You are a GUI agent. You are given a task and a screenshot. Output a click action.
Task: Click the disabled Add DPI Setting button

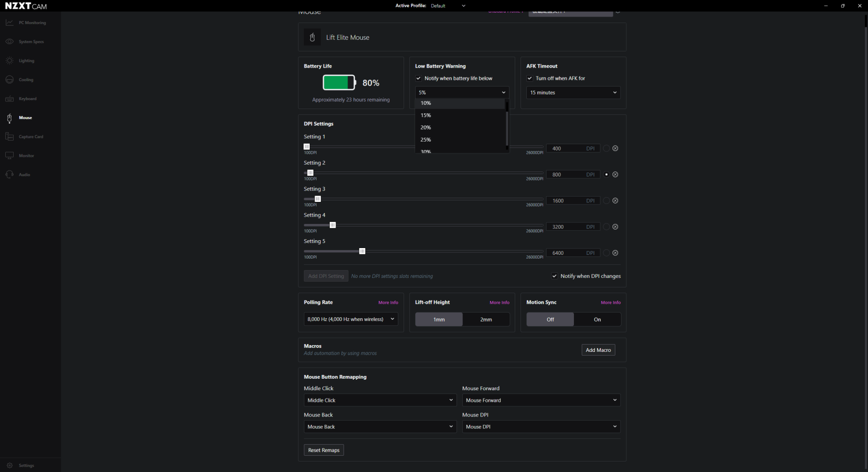tap(326, 276)
